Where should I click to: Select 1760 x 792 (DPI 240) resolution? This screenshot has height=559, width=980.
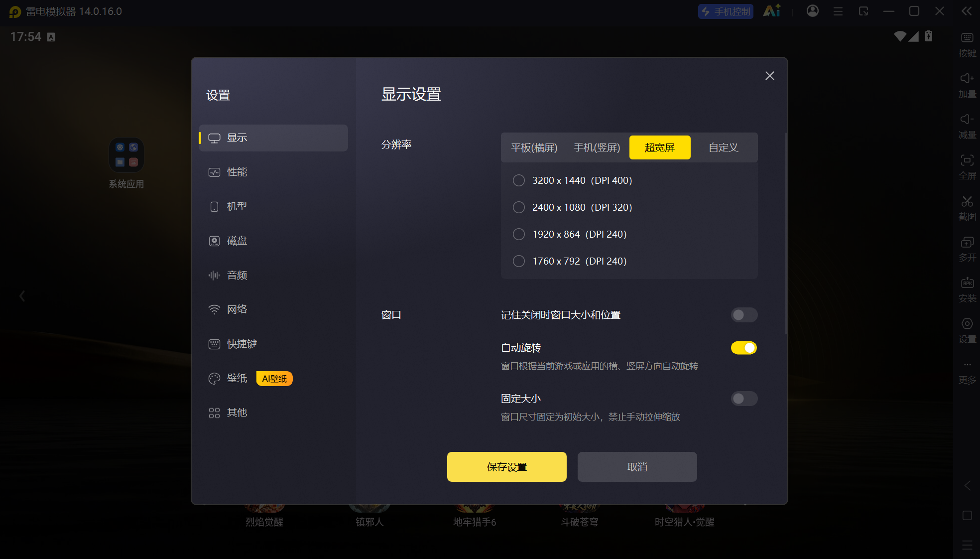click(570, 261)
